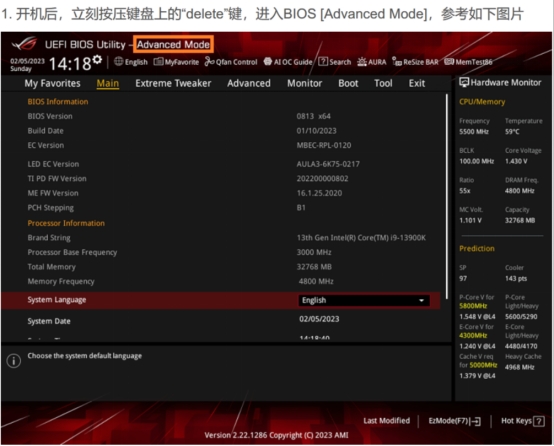Launch AI OC Guide
The height and width of the screenshot is (446, 554).
click(x=288, y=62)
